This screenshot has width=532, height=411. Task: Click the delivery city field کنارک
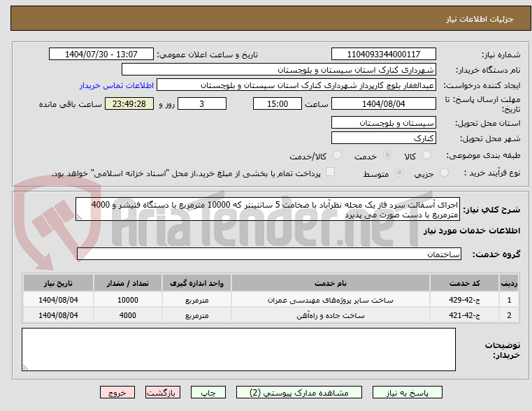coord(383,138)
